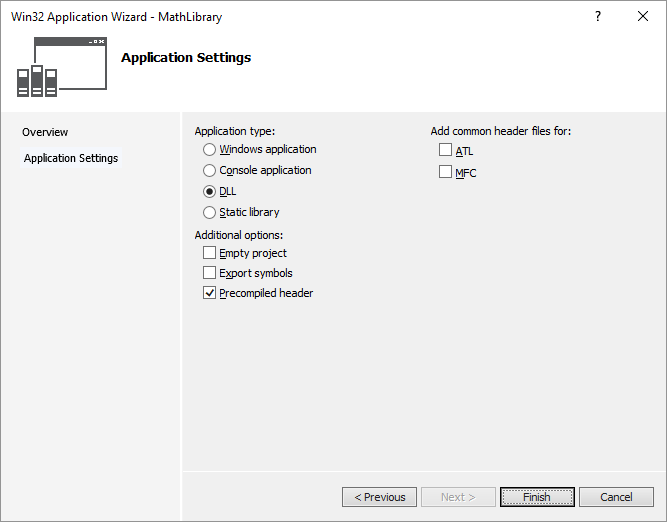
Task: Check the Export symbols option
Action: point(209,273)
